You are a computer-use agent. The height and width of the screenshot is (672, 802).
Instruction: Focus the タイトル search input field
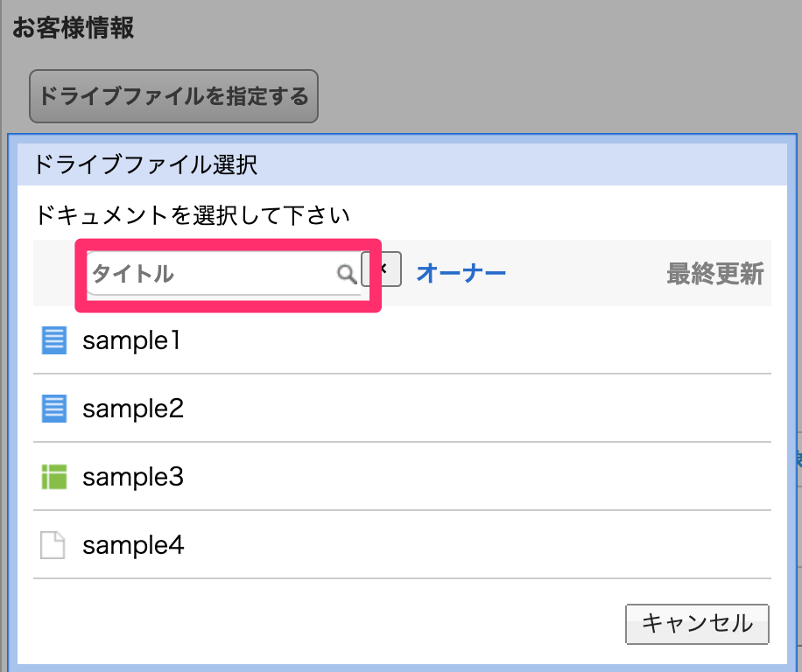pos(210,274)
